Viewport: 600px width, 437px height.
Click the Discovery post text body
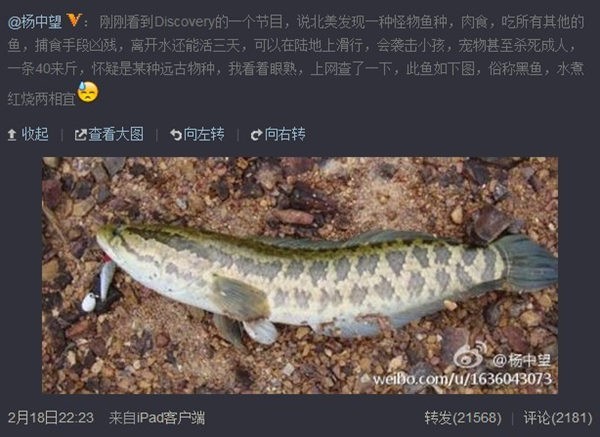[296, 60]
